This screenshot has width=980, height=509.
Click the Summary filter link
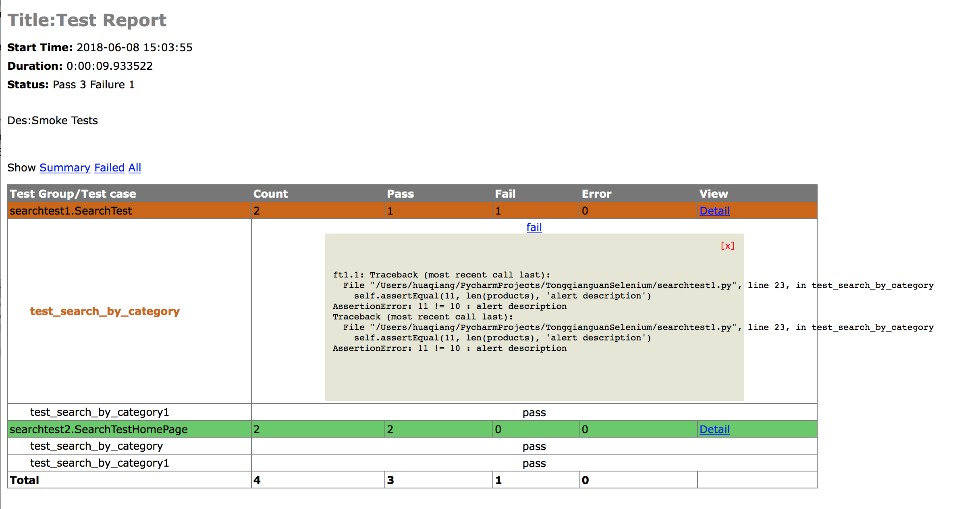pos(65,168)
